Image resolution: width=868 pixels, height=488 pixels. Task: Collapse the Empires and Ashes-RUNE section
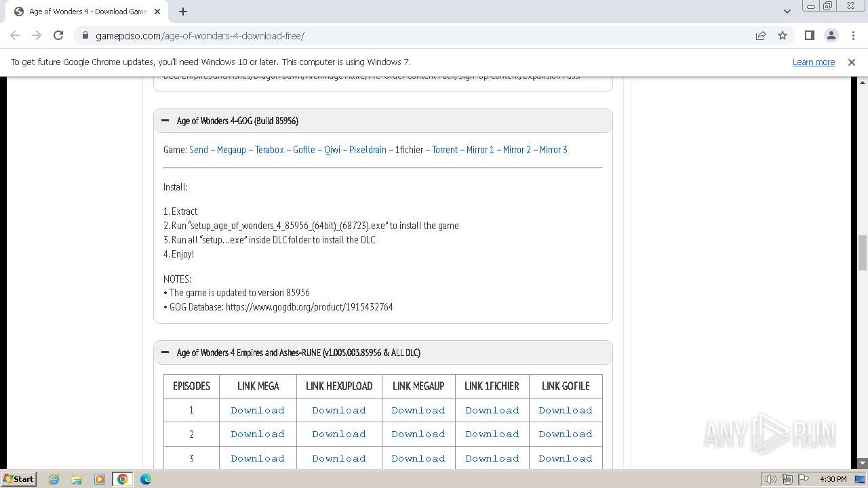click(x=383, y=352)
